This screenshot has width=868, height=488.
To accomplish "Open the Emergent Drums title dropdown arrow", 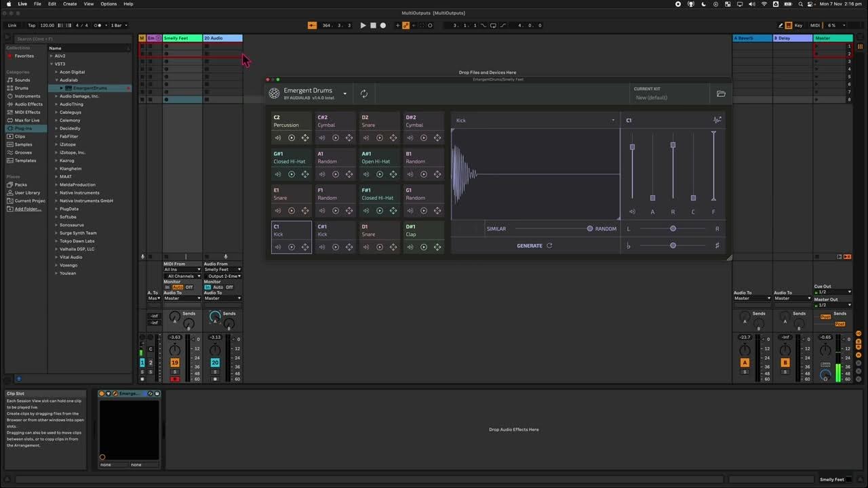I will point(344,94).
